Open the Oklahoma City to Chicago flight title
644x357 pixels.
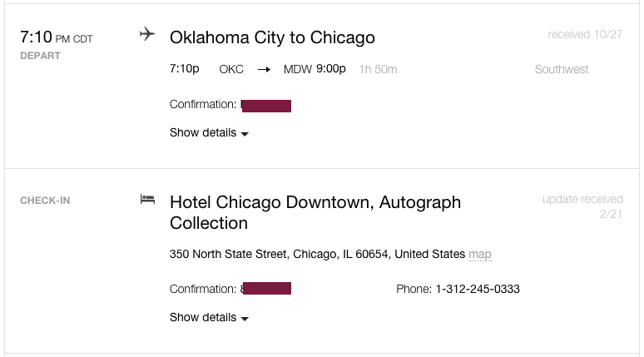pyautogui.click(x=272, y=37)
